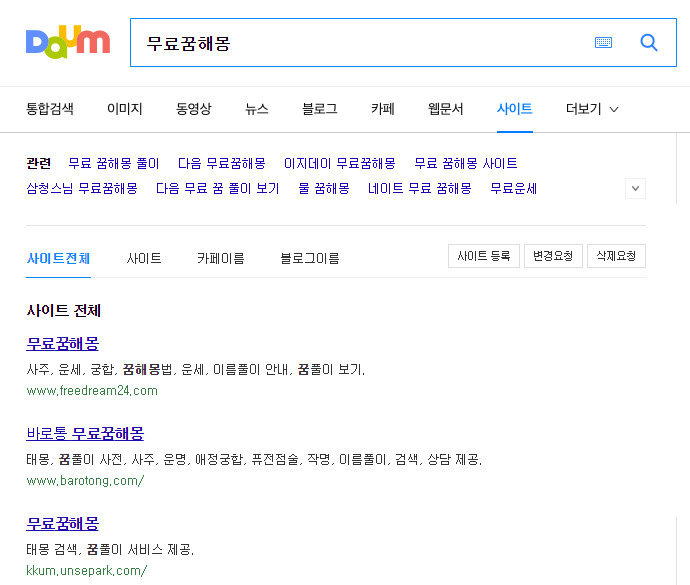690x585 pixels.
Task: Click description starting 태몽, 꿈풀이 사전
Action: (x=254, y=460)
